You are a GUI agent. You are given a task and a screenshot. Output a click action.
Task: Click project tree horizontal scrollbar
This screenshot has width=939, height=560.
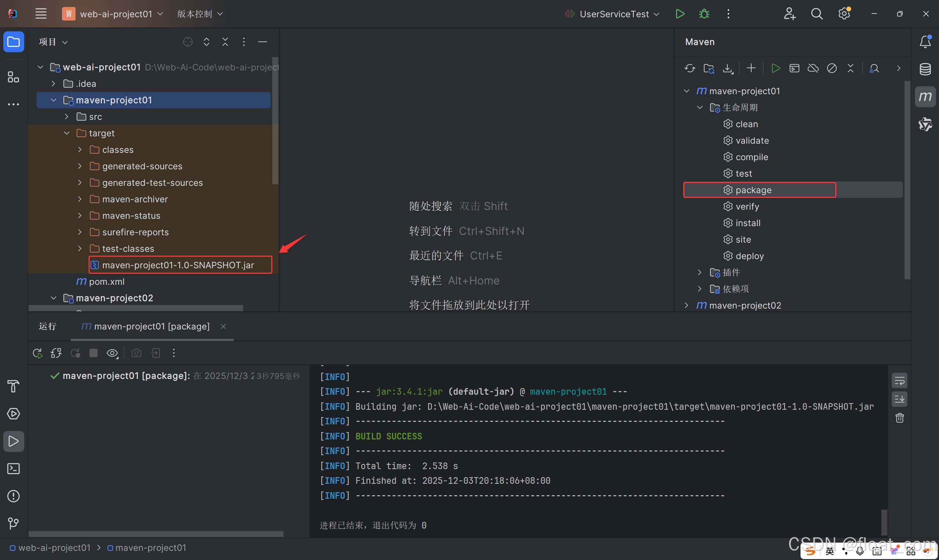click(x=136, y=308)
